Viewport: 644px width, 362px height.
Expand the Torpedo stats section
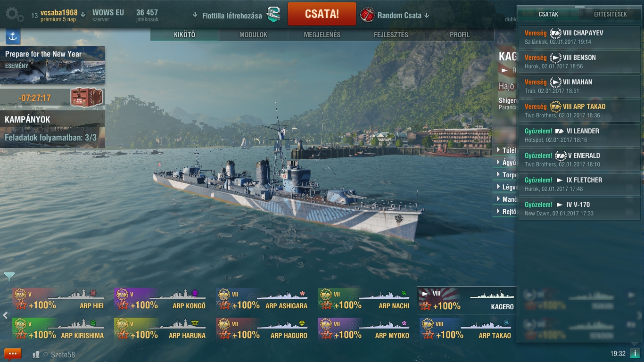pos(507,174)
